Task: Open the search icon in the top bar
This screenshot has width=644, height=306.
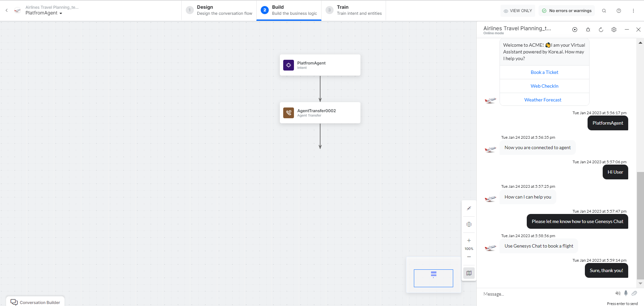Action: [604, 11]
